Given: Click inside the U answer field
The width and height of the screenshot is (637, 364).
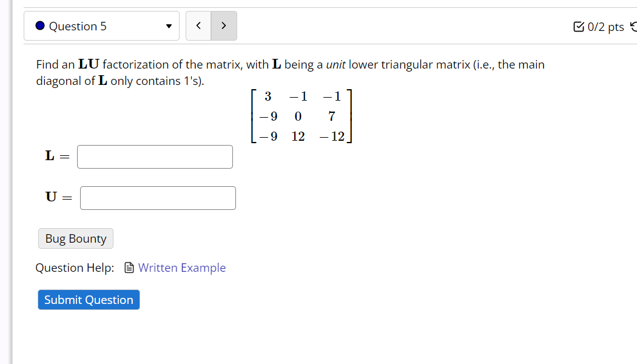Looking at the screenshot, I should (x=158, y=198).
